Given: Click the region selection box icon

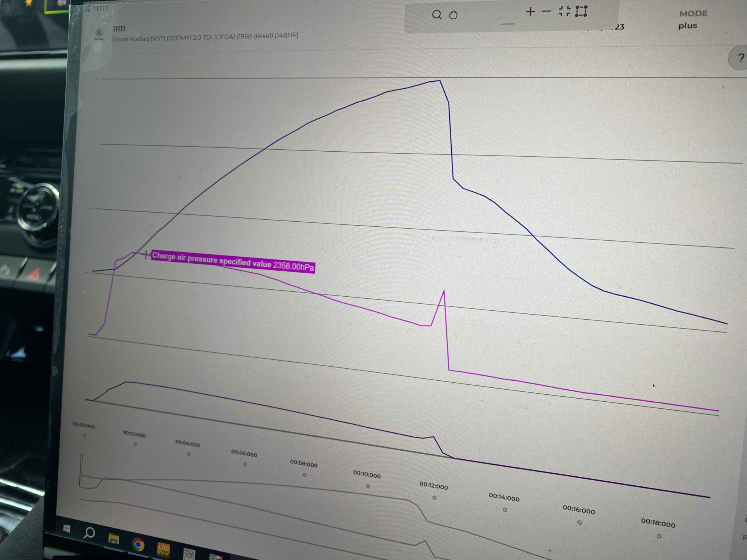Looking at the screenshot, I should (581, 11).
